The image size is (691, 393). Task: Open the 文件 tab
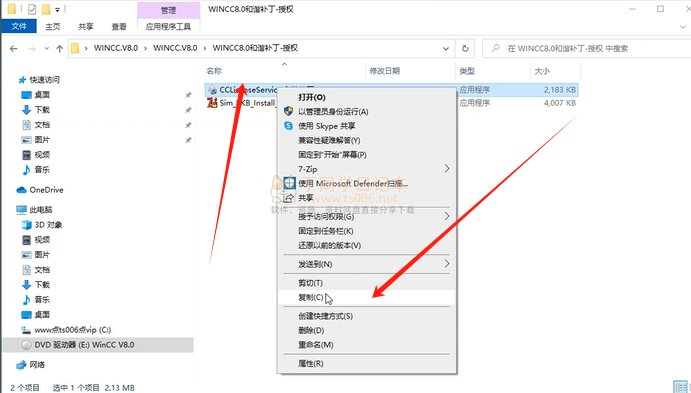pos(19,26)
